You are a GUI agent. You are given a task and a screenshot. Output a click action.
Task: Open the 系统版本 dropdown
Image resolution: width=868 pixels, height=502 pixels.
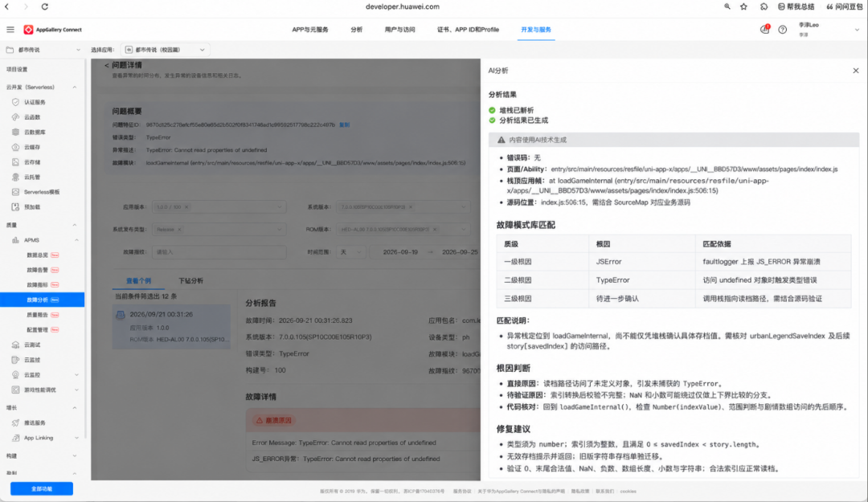403,207
